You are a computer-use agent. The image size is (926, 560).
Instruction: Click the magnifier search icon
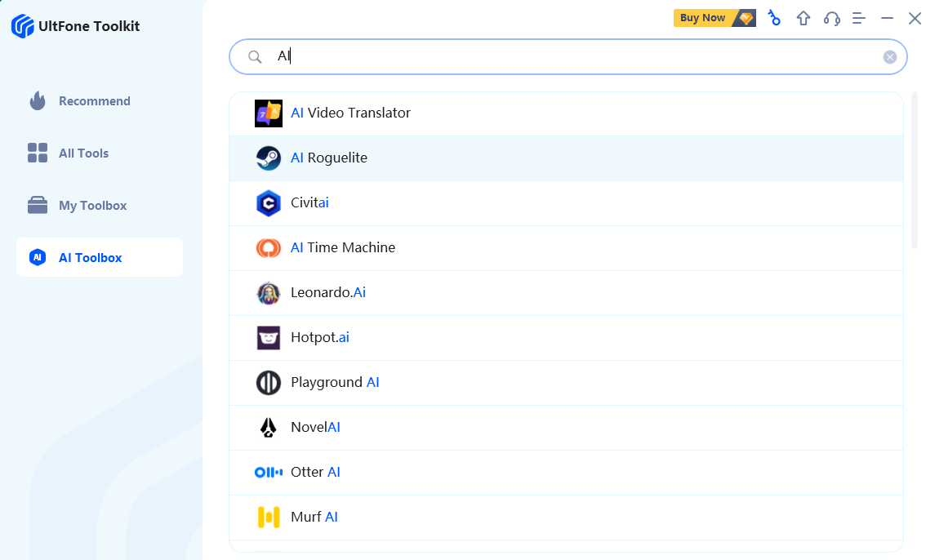tap(255, 57)
